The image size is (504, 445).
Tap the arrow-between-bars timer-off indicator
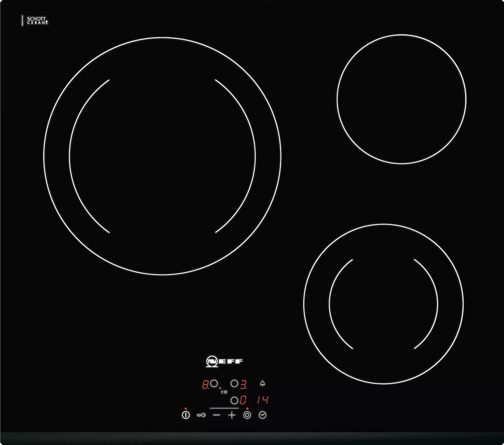[224, 392]
